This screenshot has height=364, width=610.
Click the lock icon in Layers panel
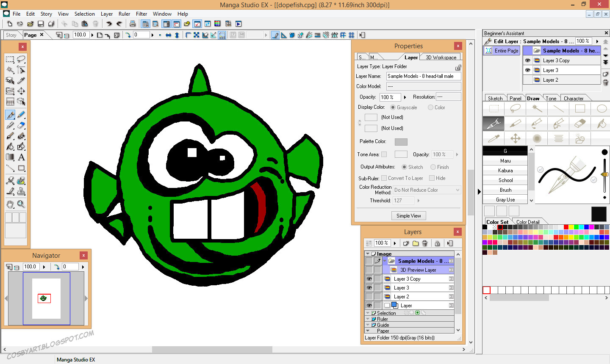coord(438,243)
